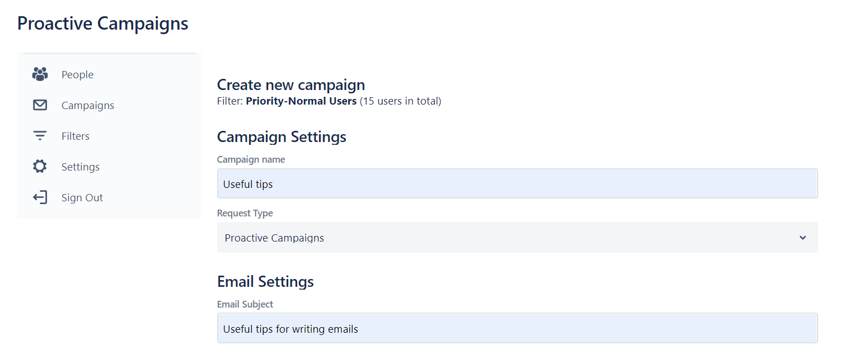
Task: Click the Sign Out arrow icon
Action: 40,197
